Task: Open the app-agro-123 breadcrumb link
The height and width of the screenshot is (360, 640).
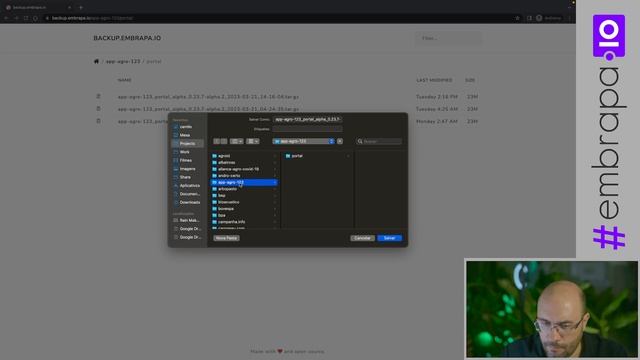Action: [x=123, y=61]
